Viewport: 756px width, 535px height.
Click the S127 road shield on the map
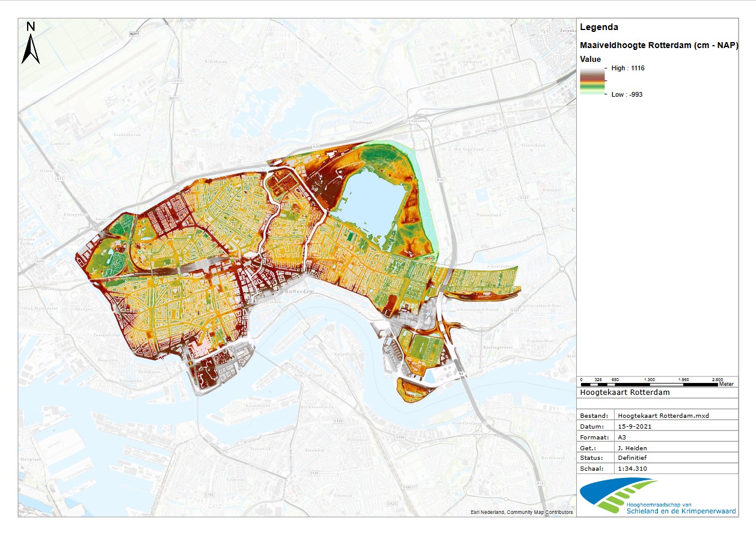pos(523,197)
